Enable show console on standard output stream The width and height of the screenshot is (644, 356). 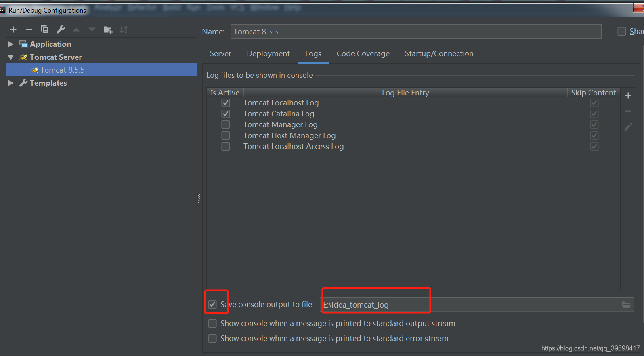point(212,323)
